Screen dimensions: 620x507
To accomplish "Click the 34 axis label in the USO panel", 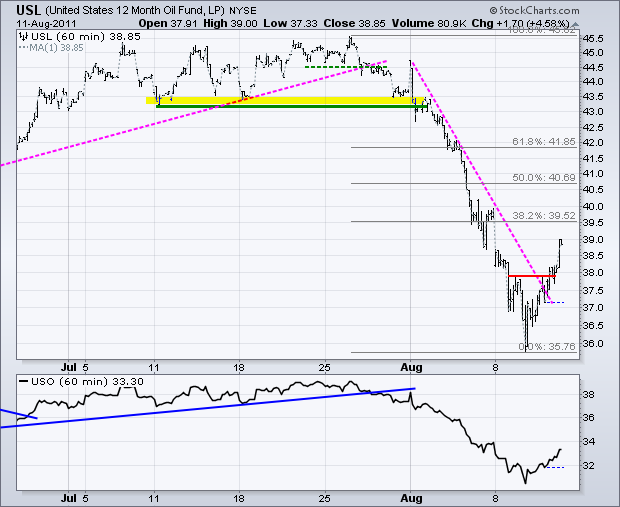I will pyautogui.click(x=588, y=442).
